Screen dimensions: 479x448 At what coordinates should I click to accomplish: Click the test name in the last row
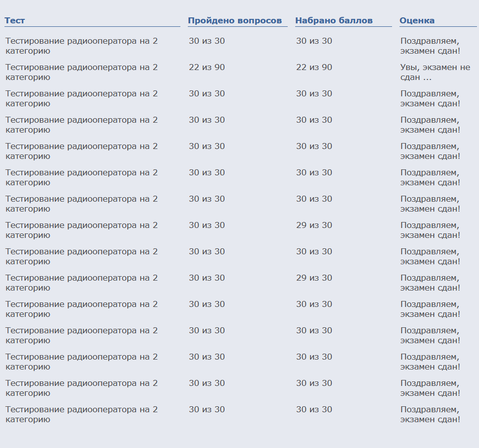click(x=81, y=414)
